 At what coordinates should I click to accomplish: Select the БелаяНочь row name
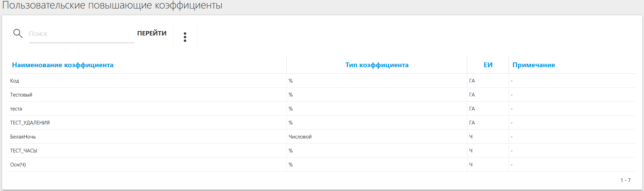click(23, 137)
